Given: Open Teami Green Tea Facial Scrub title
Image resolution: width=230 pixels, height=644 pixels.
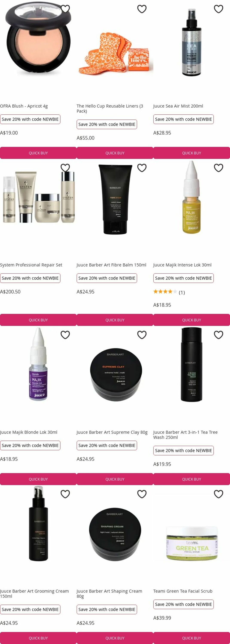Looking at the screenshot, I should click(183, 591).
